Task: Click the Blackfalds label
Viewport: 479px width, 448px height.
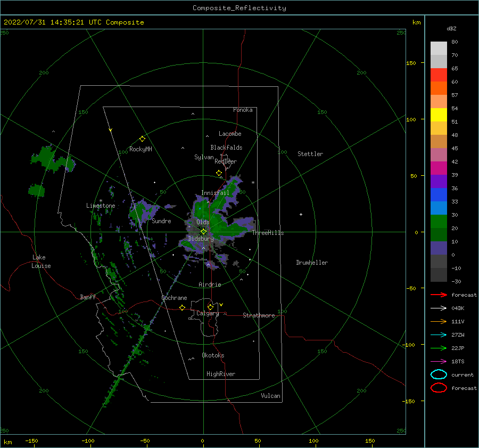Action: [226, 148]
